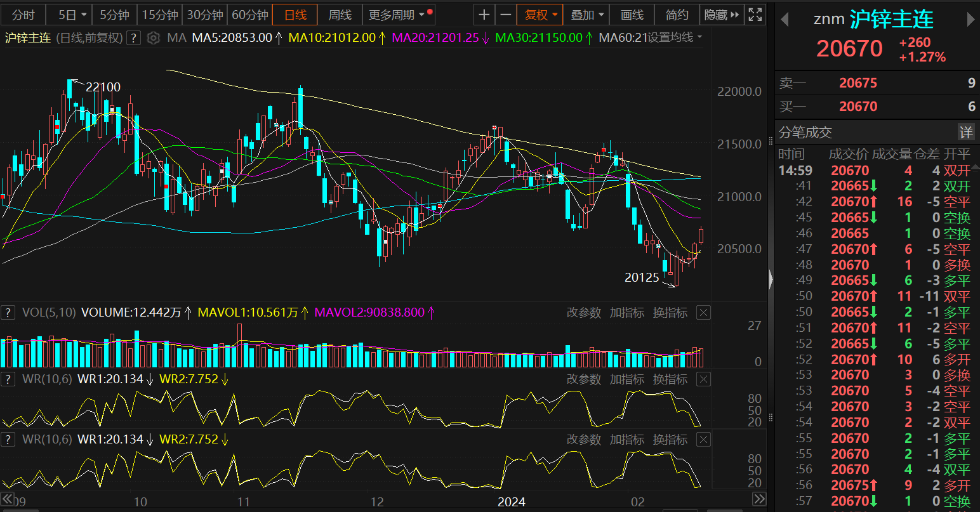The height and width of the screenshot is (512, 980).
Task: Open the 复权 dropdown
Action: click(541, 15)
